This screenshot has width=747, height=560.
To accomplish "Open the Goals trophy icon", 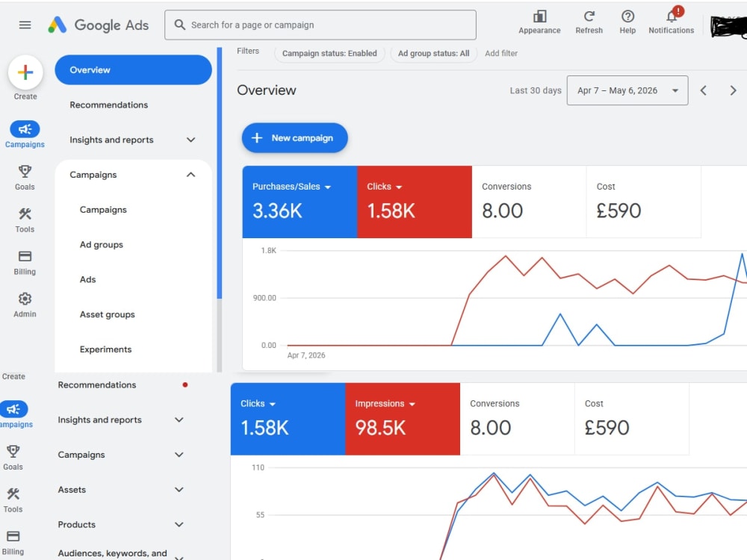I will pyautogui.click(x=25, y=171).
